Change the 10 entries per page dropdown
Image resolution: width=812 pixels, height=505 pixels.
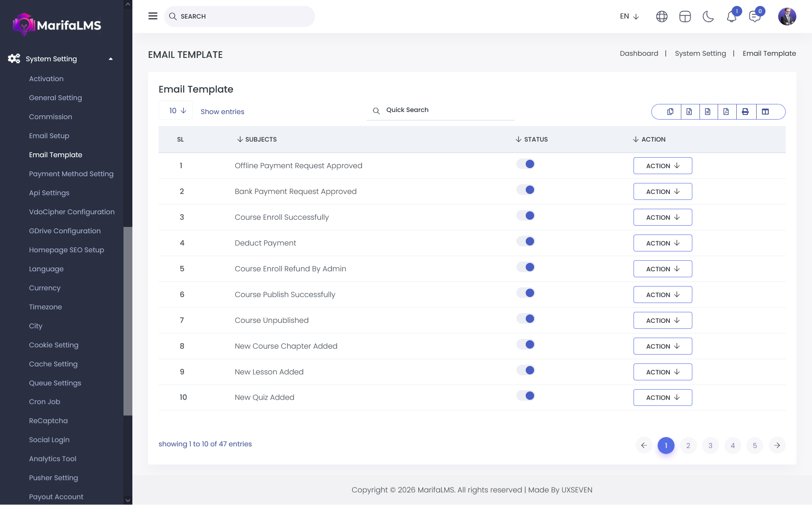(176, 110)
